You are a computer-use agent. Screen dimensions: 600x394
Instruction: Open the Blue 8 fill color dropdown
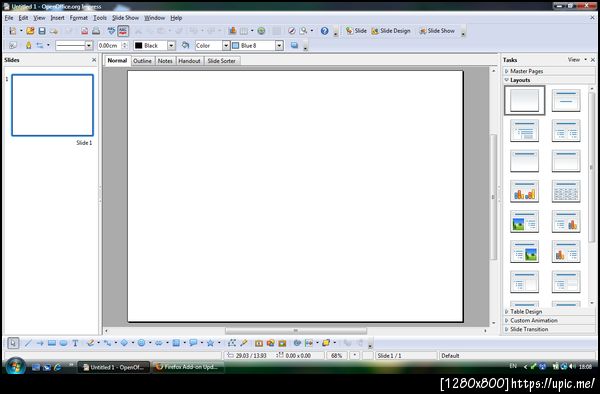point(279,46)
